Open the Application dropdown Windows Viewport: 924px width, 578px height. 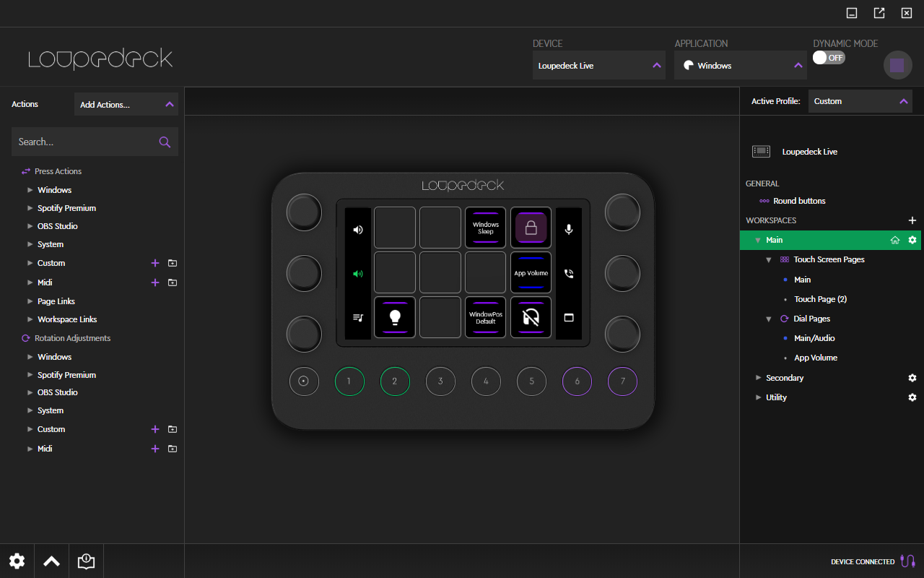point(741,65)
